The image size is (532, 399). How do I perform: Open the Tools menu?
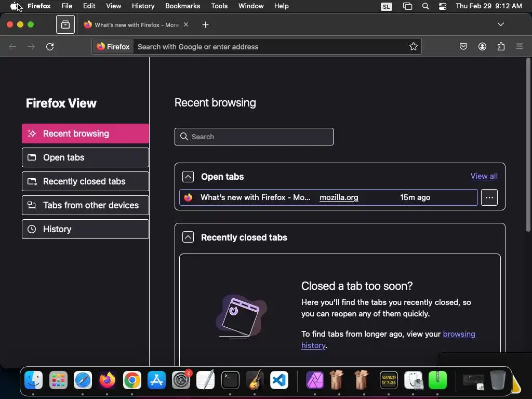219,6
